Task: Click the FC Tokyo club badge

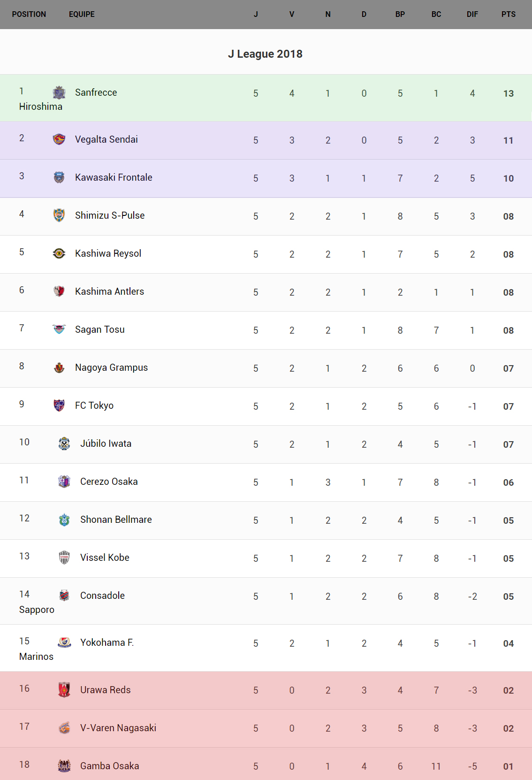Action: pyautogui.click(x=59, y=405)
